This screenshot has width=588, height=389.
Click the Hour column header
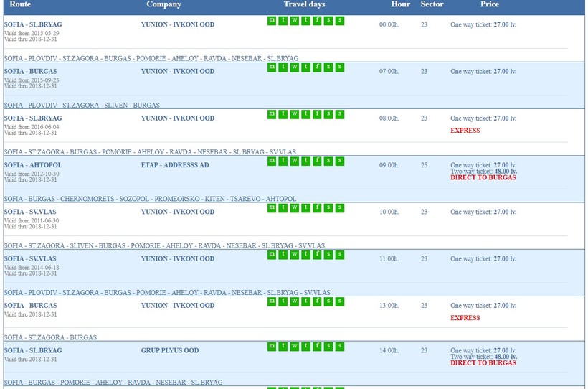[400, 4]
